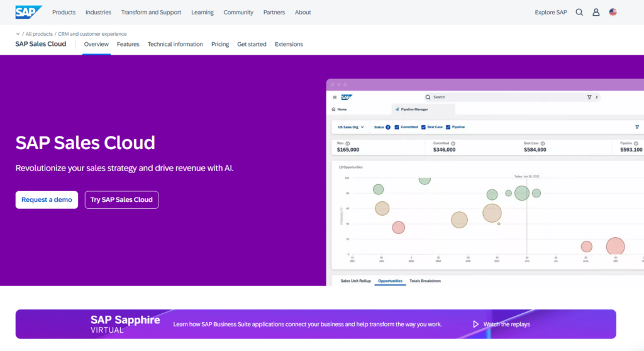Click the SAP Sapphire Virtual banner heading
This screenshot has height=351, width=644.
125,324
